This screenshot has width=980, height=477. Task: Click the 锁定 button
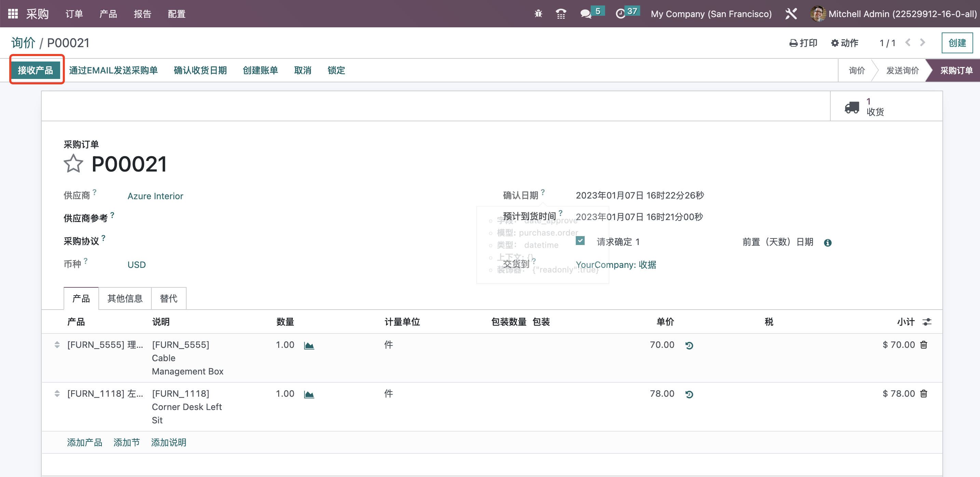(x=336, y=70)
